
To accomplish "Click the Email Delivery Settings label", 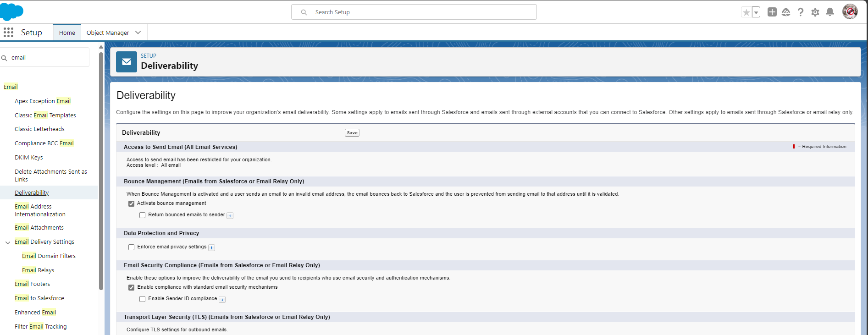I will (44, 242).
